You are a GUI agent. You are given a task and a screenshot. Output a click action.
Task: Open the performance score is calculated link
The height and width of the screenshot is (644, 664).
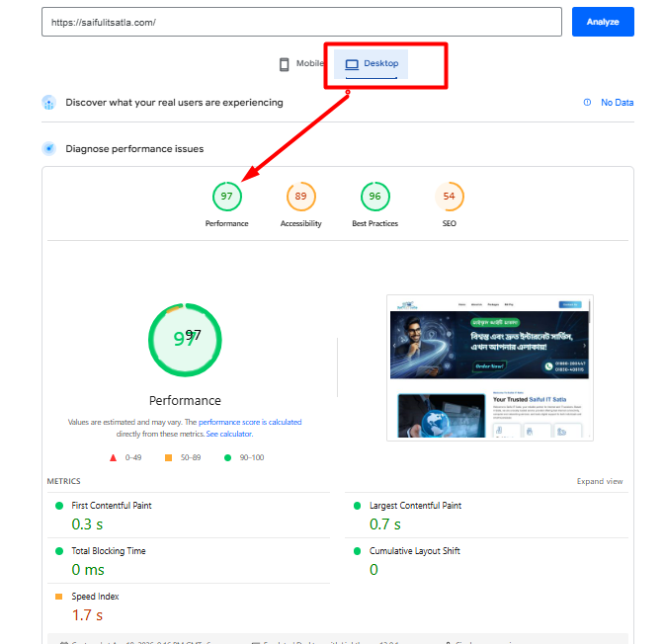(250, 422)
